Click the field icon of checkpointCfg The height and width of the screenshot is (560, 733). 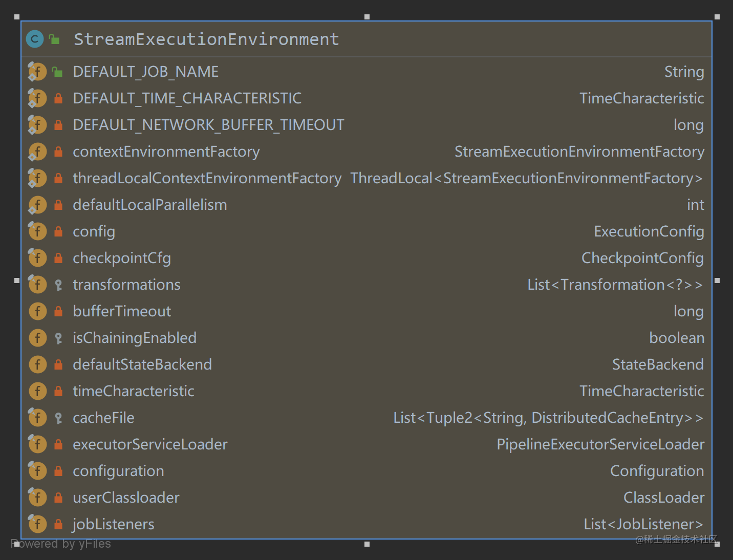[37, 258]
